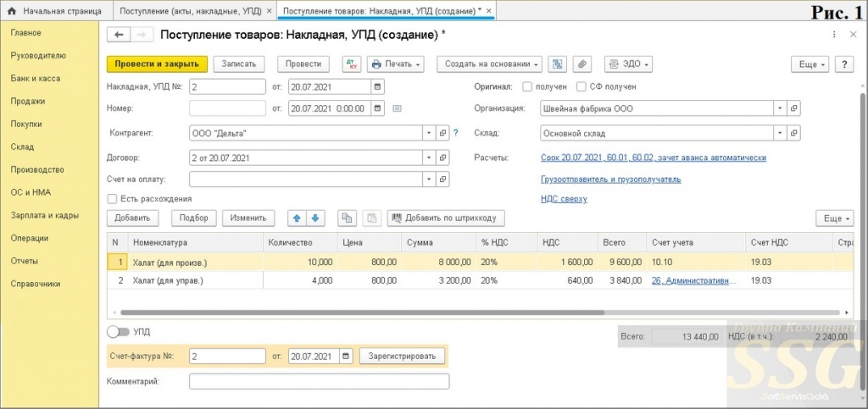Viewport: 868px width, 409px height.
Task: Expand Контрагент dropdown arrow
Action: (429, 133)
